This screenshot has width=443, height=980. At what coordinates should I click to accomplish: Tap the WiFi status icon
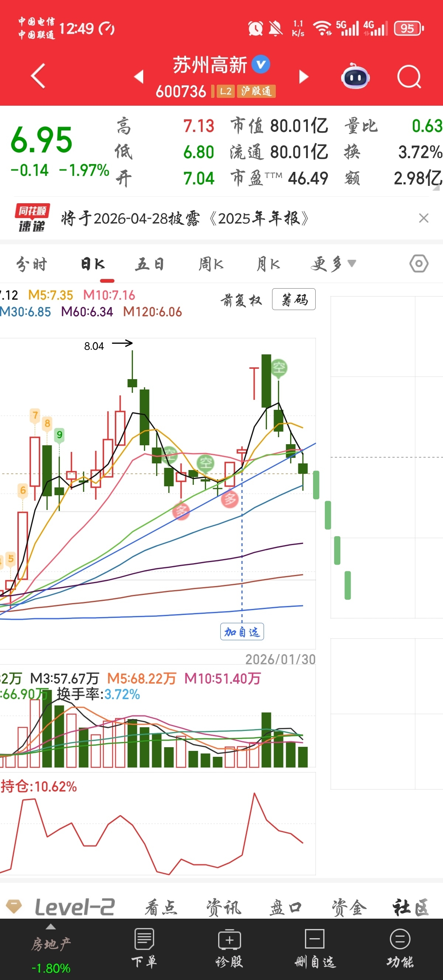pos(322,28)
